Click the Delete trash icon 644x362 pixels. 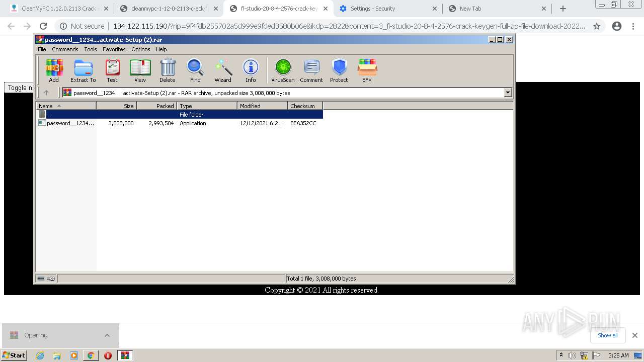(x=168, y=71)
